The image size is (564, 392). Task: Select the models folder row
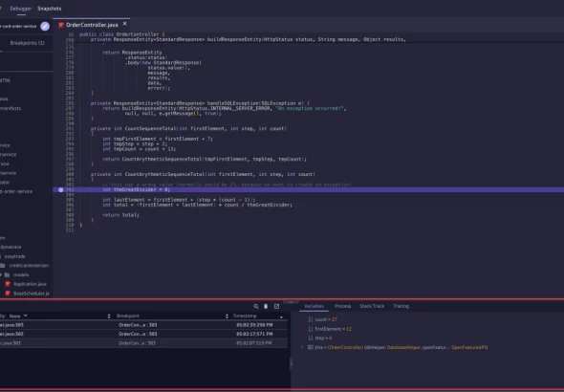coord(21,274)
